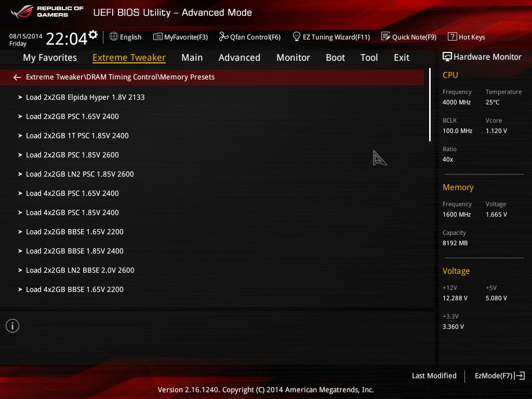
Task: Go to the Advanced tab
Action: 239,58
